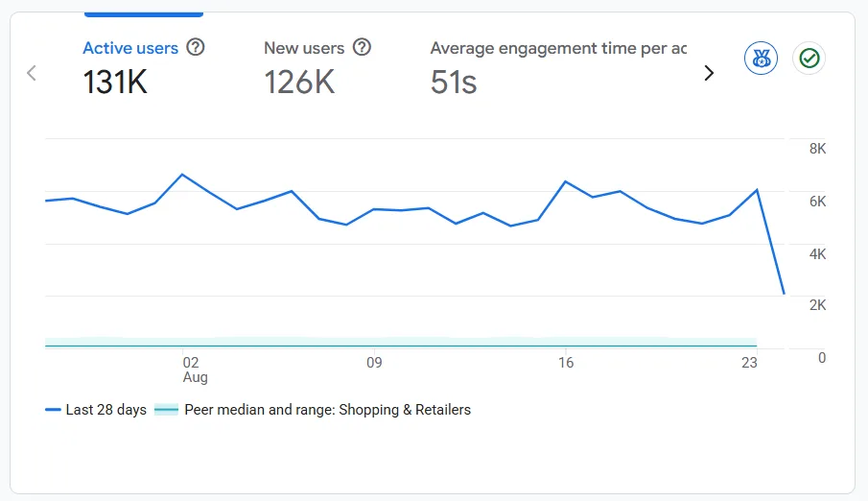
Task: Click the green data quality checkmark icon
Action: pos(809,59)
